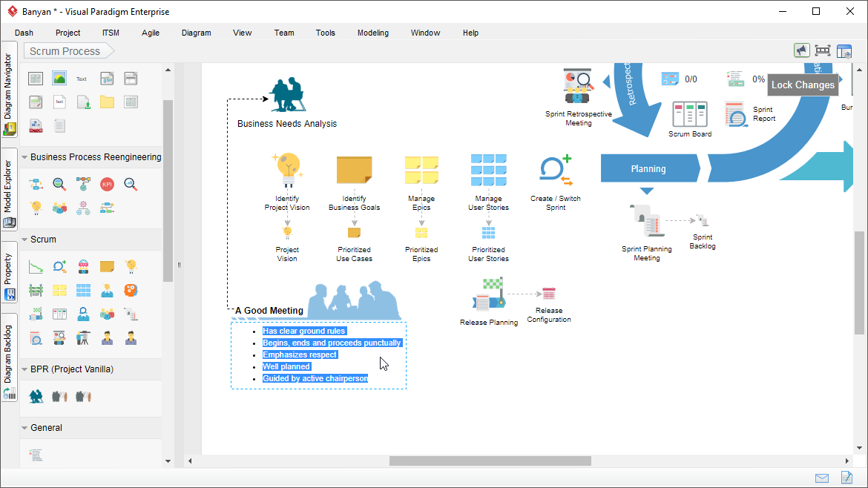The image size is (868, 488).
Task: Collapse the General palette section
Action: coord(24,428)
